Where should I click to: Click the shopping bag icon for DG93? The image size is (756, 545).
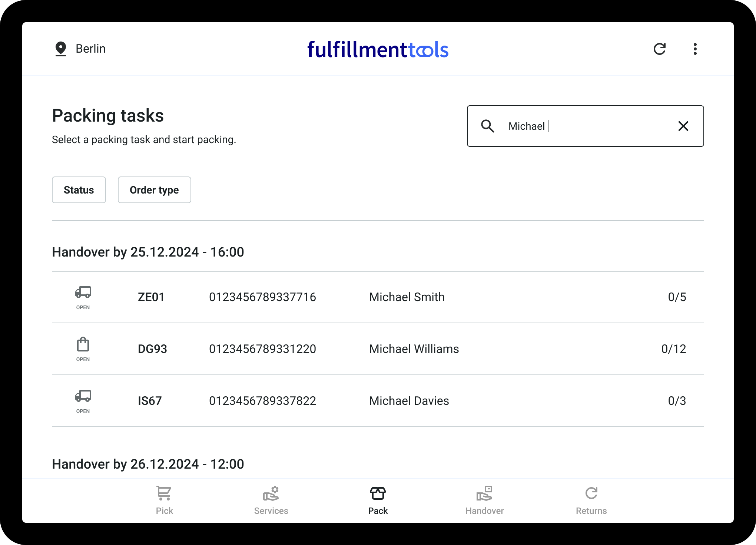tap(83, 344)
